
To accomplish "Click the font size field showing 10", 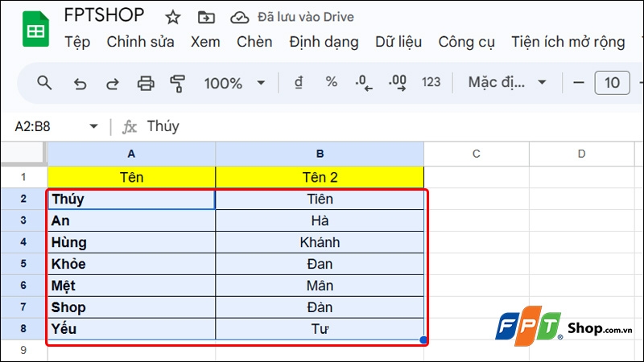I will [612, 83].
